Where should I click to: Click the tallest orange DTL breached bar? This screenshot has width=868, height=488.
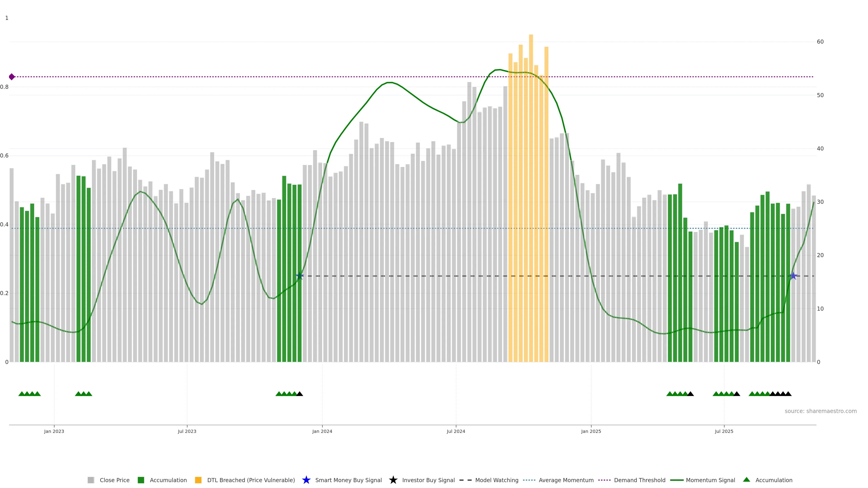pyautogui.click(x=531, y=202)
